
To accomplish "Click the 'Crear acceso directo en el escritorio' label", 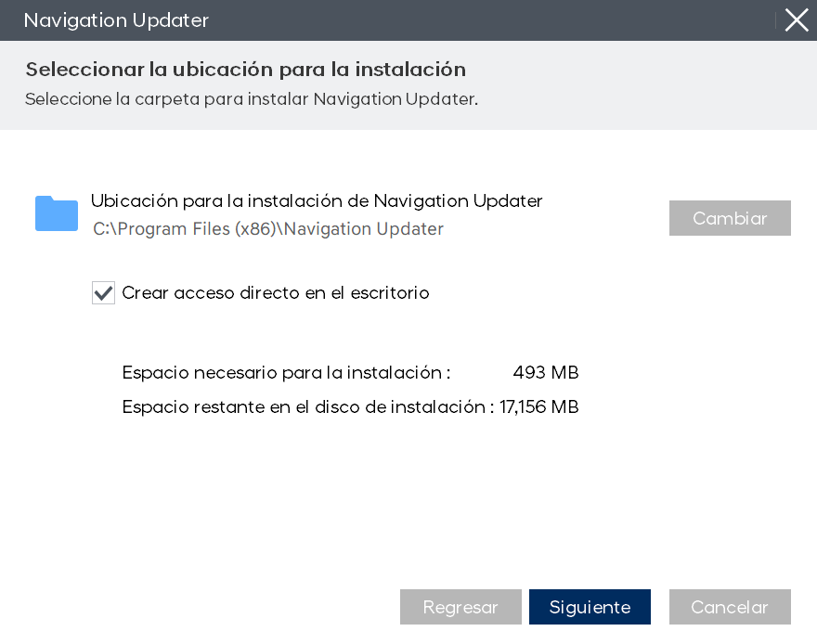I will pyautogui.click(x=275, y=292).
